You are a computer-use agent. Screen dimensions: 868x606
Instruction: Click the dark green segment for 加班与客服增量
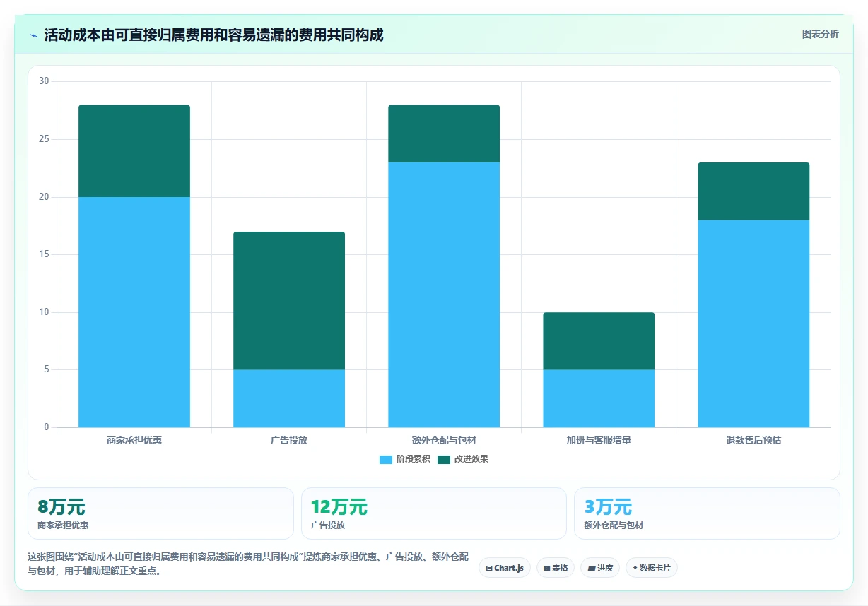click(599, 341)
